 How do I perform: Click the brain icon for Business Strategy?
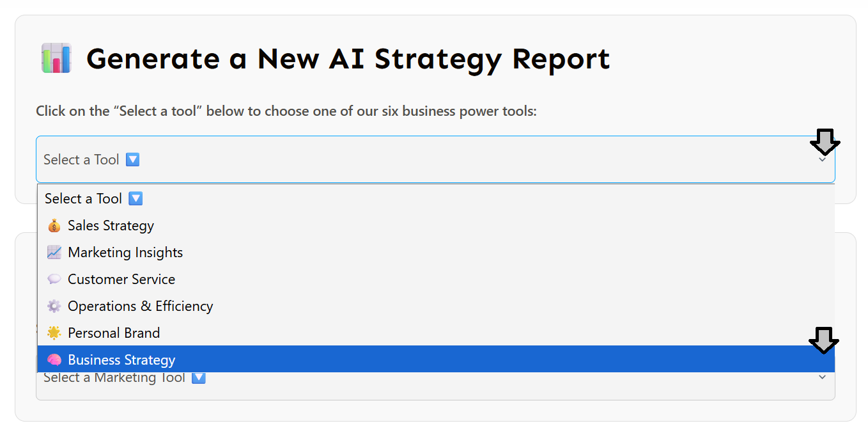(x=54, y=360)
